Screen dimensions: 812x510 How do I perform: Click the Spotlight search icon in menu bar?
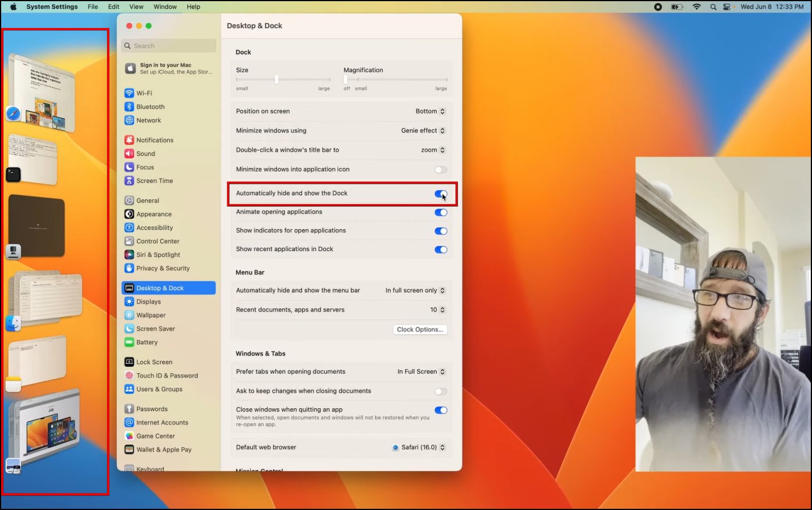pos(713,7)
